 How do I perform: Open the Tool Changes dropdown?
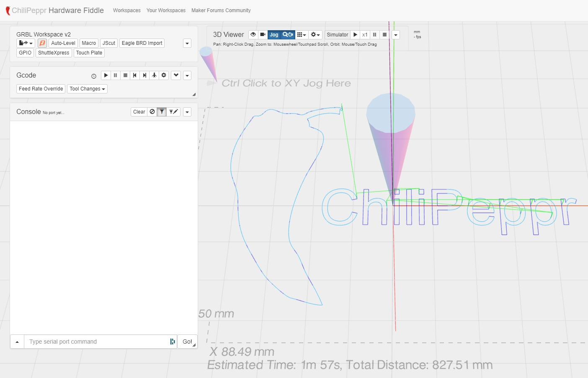click(87, 89)
